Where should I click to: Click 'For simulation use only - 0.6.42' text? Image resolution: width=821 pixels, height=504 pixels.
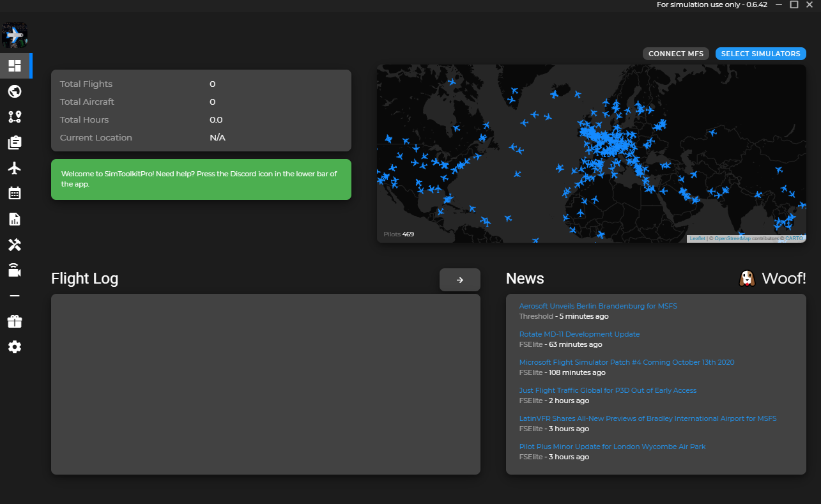pyautogui.click(x=712, y=4)
